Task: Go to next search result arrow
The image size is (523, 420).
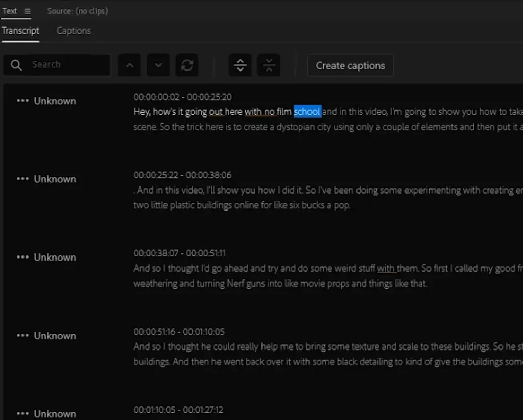Action: (x=158, y=65)
